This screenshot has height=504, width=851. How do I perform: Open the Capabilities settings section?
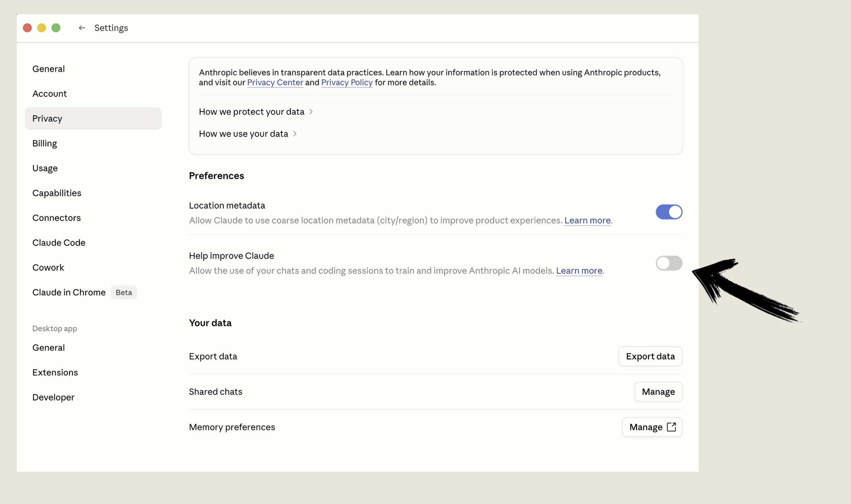point(93,193)
